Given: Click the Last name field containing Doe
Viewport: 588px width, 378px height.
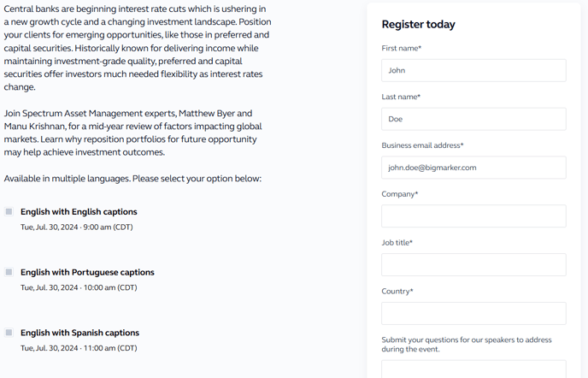Looking at the screenshot, I should coord(473,119).
